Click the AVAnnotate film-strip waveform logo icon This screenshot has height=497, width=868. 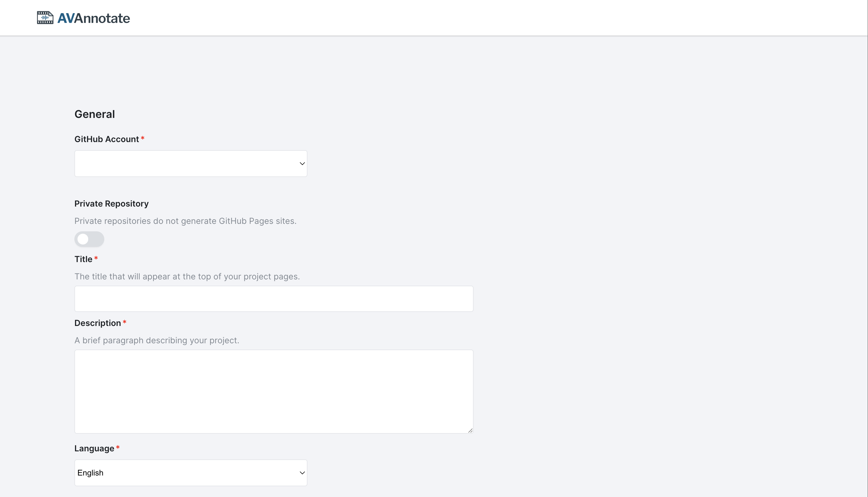[45, 18]
